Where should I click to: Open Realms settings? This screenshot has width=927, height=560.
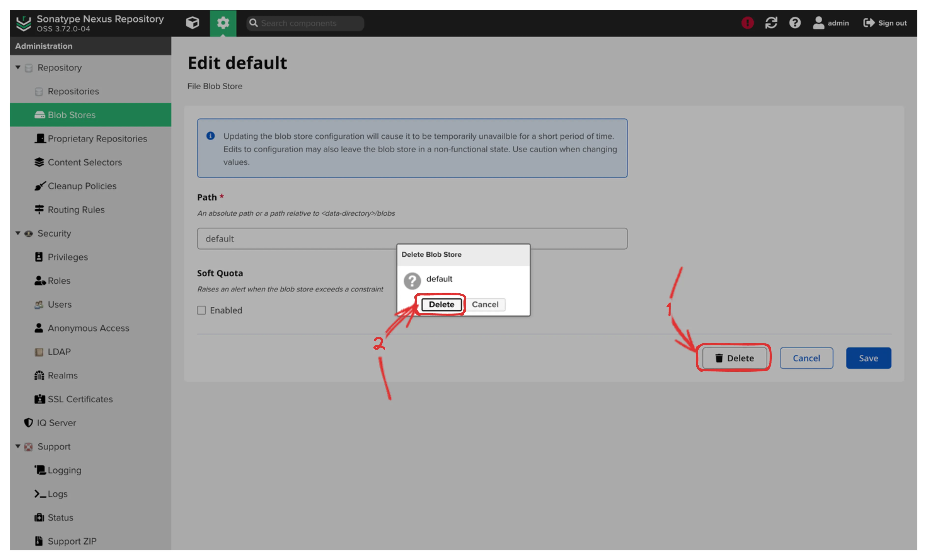(62, 375)
